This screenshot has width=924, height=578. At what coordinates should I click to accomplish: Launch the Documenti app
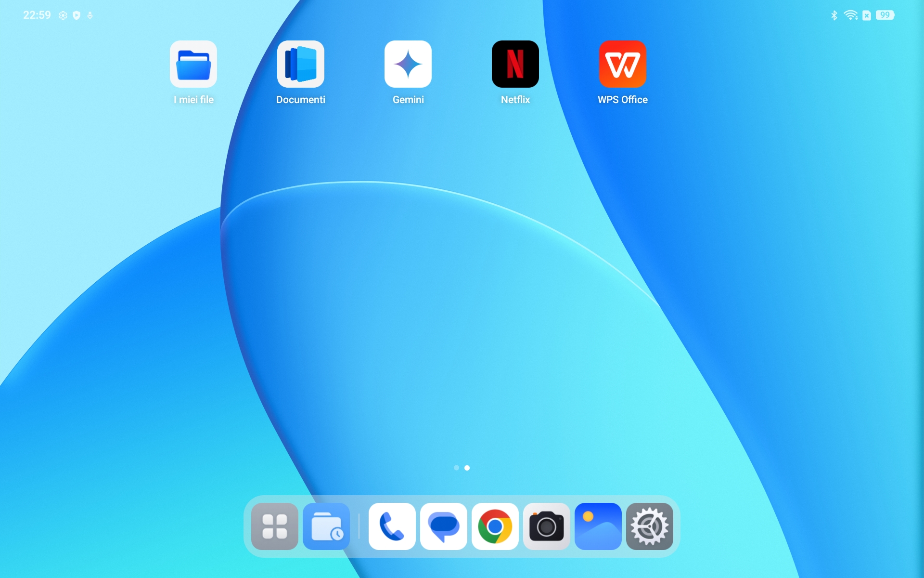coord(301,64)
